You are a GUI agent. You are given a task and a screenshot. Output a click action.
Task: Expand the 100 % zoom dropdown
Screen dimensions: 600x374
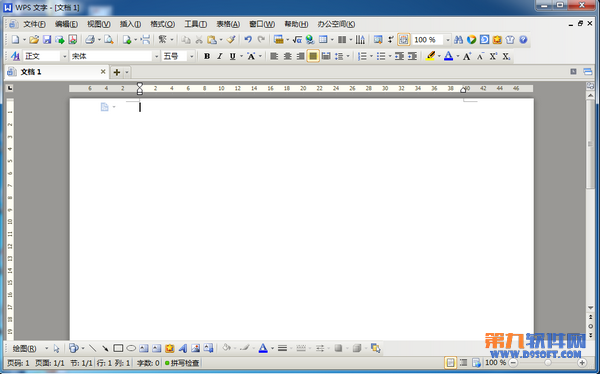447,39
